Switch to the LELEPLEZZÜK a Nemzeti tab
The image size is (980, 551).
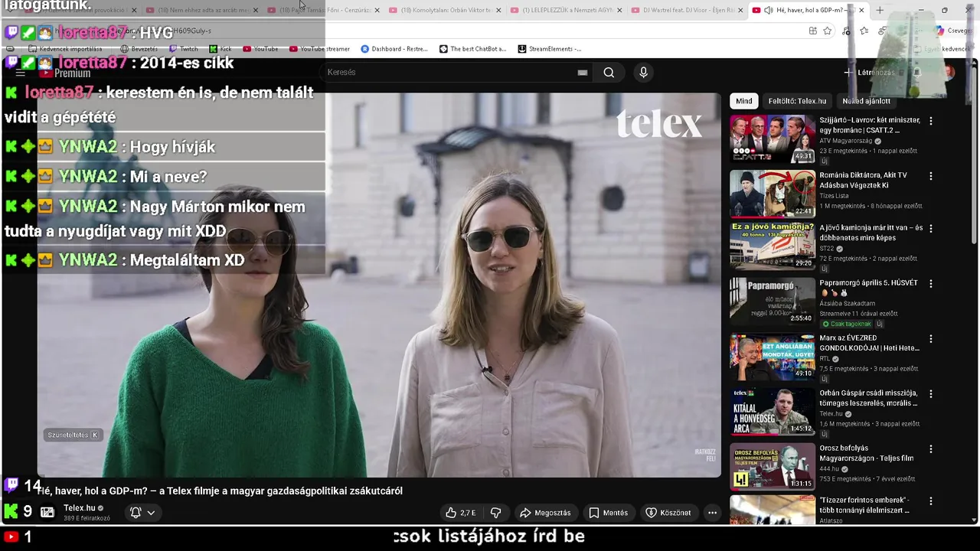pos(566,10)
